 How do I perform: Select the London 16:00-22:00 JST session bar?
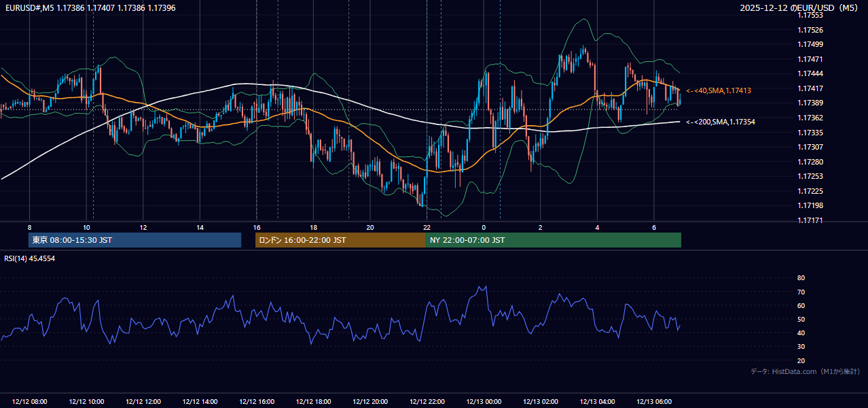pos(340,240)
